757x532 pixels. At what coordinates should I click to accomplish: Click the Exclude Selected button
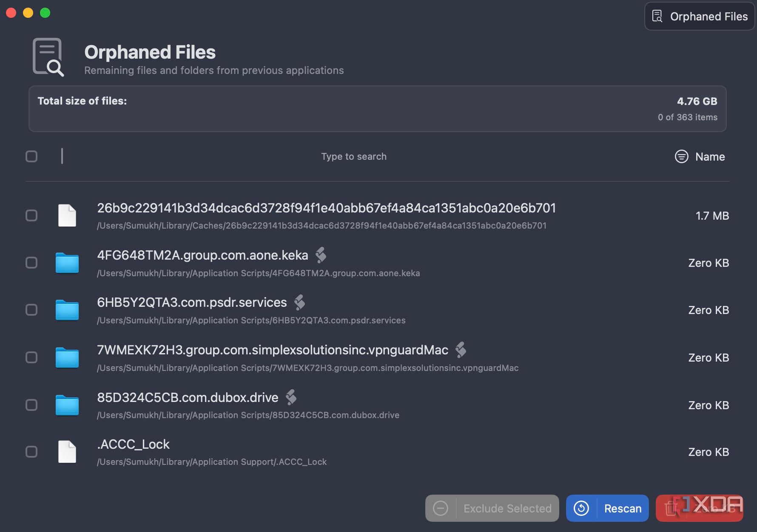pos(492,508)
